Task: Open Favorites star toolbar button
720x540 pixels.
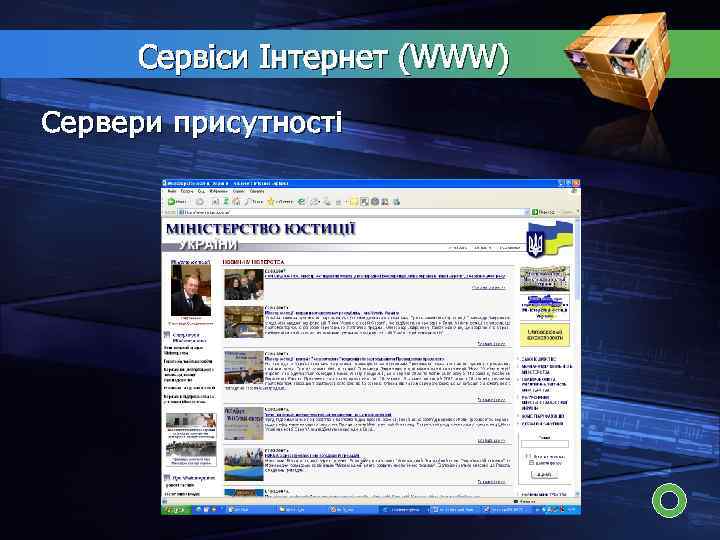Action: (x=280, y=202)
